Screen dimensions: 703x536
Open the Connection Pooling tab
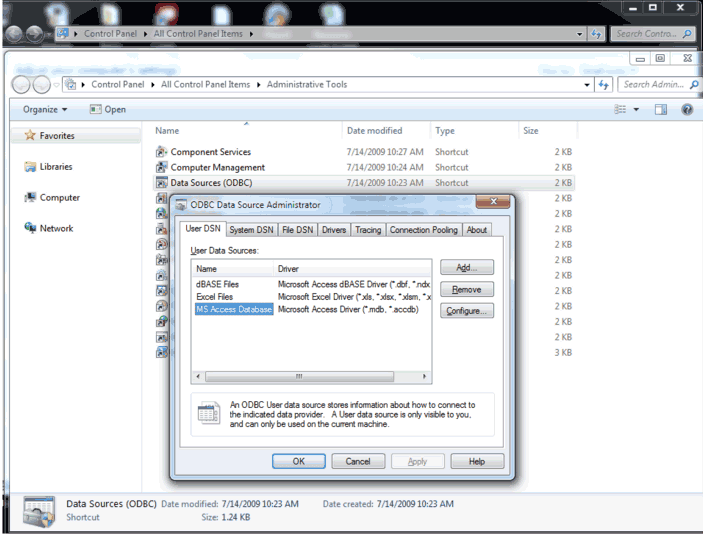pos(424,229)
